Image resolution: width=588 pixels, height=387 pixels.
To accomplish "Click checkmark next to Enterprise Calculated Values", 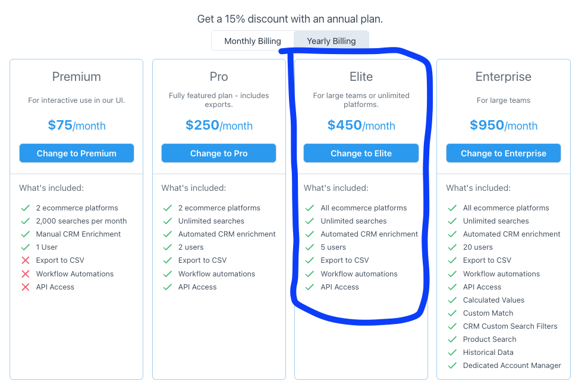I will [x=452, y=300].
